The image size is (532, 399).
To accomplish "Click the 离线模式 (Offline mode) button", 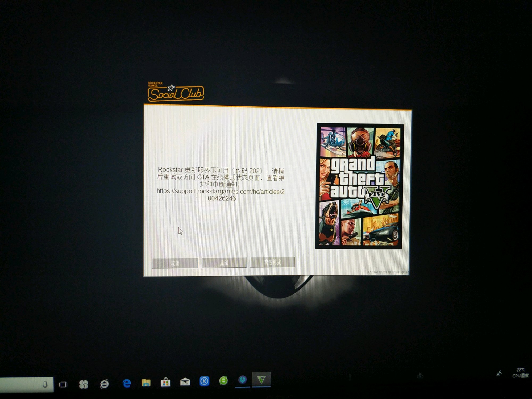I will point(273,262).
